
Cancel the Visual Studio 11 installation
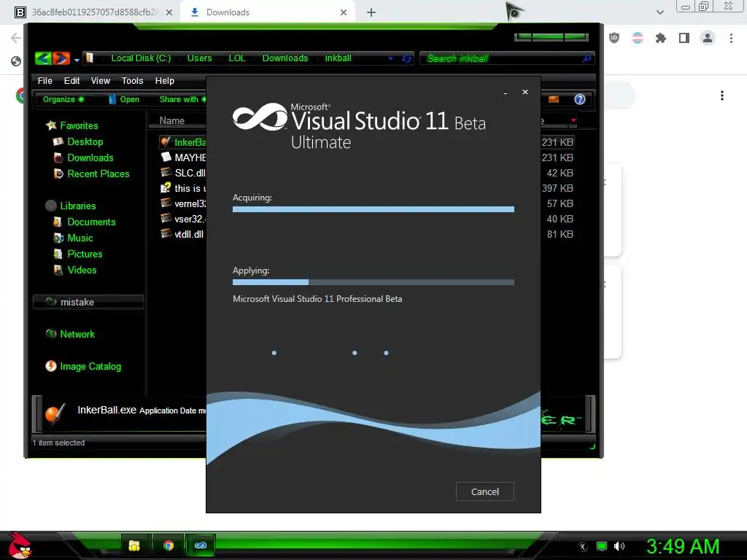click(484, 491)
